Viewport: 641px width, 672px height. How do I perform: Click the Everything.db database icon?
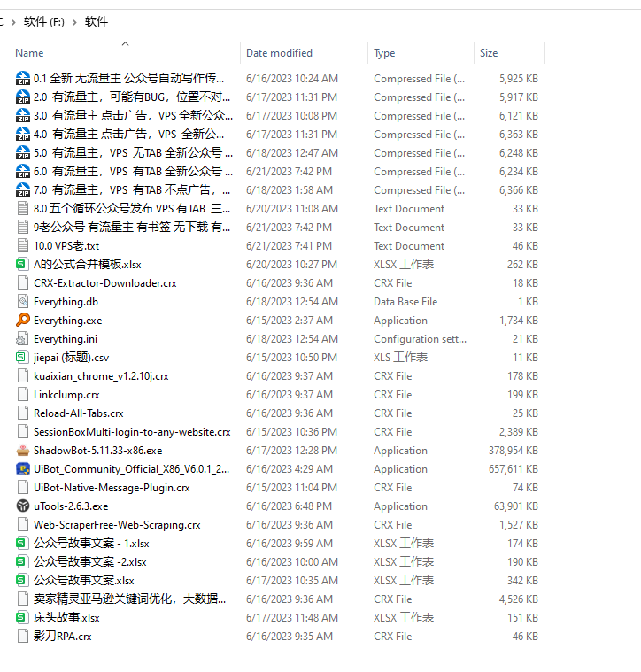[23, 301]
